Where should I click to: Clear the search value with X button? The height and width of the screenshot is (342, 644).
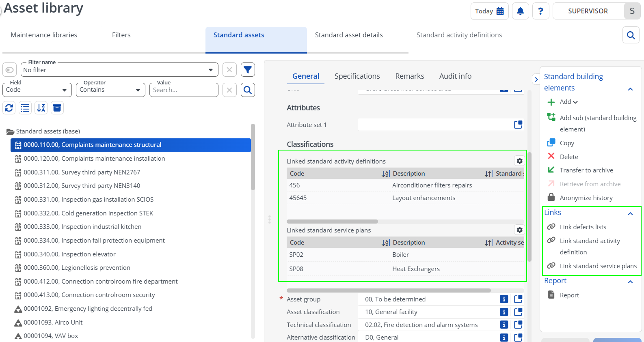click(x=229, y=90)
